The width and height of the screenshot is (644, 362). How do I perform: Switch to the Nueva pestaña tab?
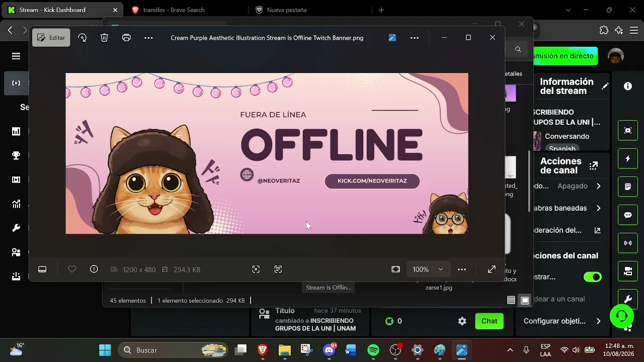[x=287, y=10]
